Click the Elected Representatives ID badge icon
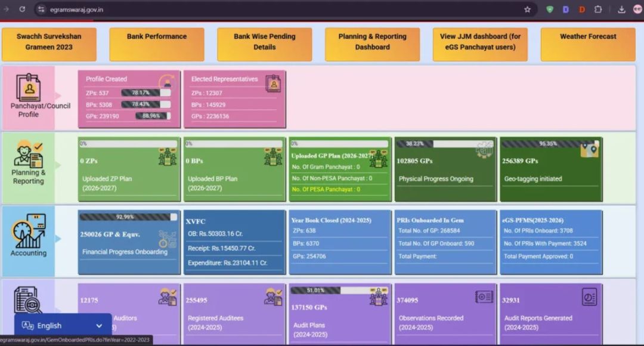The image size is (644, 346). 273,84
